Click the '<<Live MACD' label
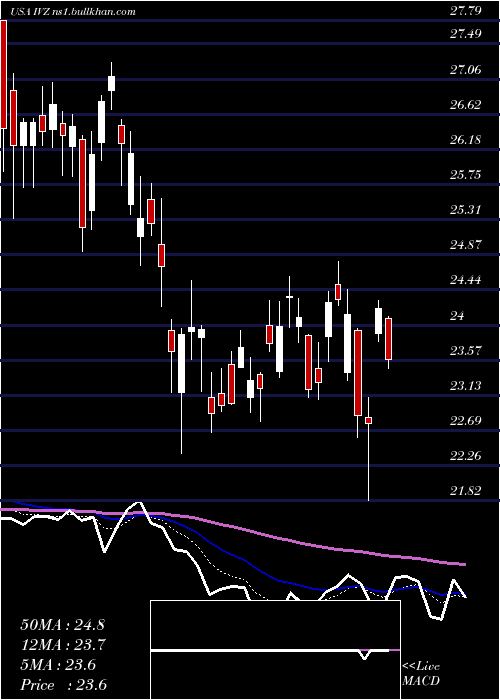The height and width of the screenshot is (700, 500). (x=421, y=673)
